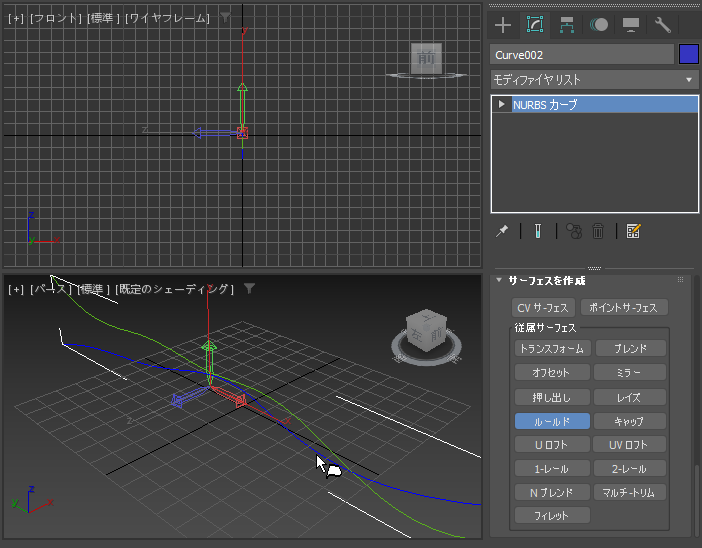702x548 pixels.
Task: Click the フィレット button
Action: [552, 515]
